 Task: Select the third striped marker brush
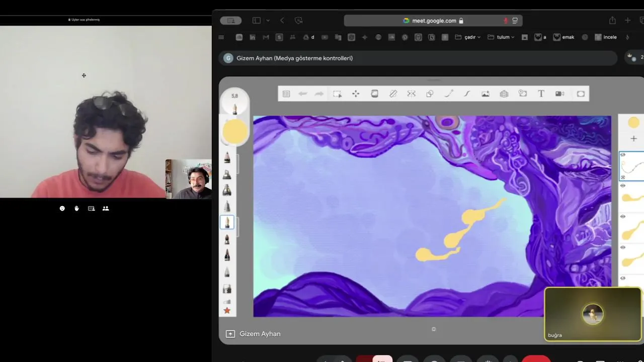click(x=227, y=190)
